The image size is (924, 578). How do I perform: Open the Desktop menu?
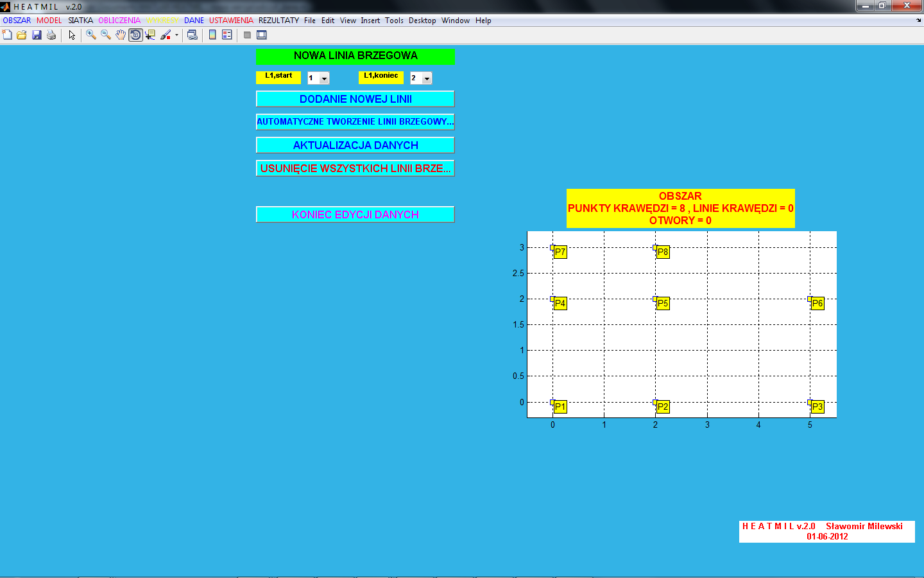click(x=422, y=21)
